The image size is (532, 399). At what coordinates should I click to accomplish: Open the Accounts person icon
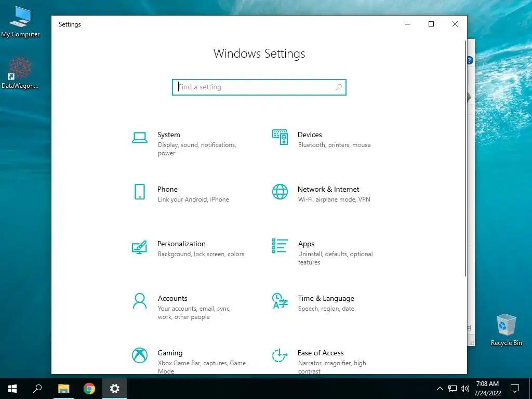[139, 301]
